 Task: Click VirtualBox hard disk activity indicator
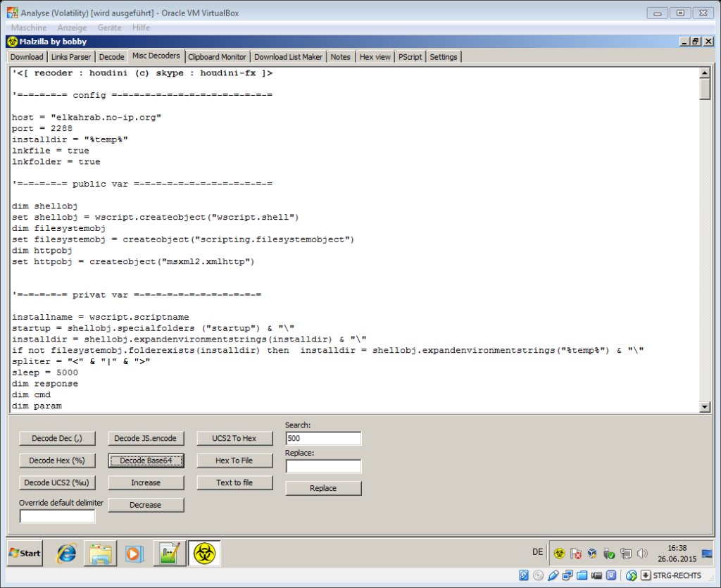[x=524, y=575]
